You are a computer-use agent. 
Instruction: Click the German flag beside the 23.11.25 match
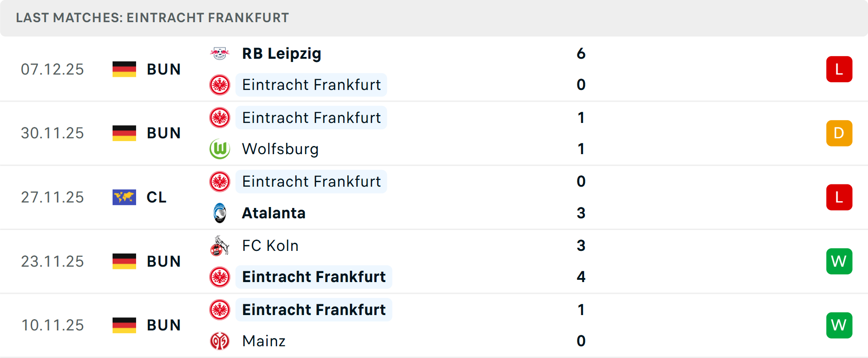click(x=124, y=261)
